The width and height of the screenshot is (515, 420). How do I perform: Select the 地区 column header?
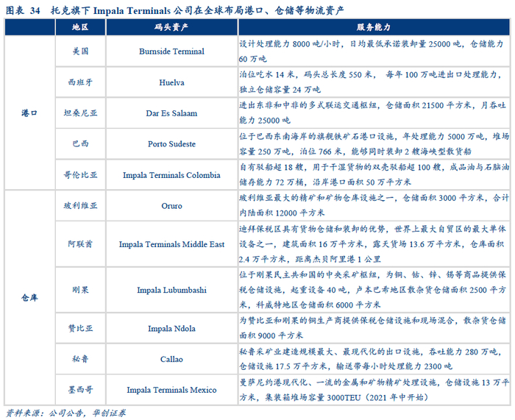[80, 27]
